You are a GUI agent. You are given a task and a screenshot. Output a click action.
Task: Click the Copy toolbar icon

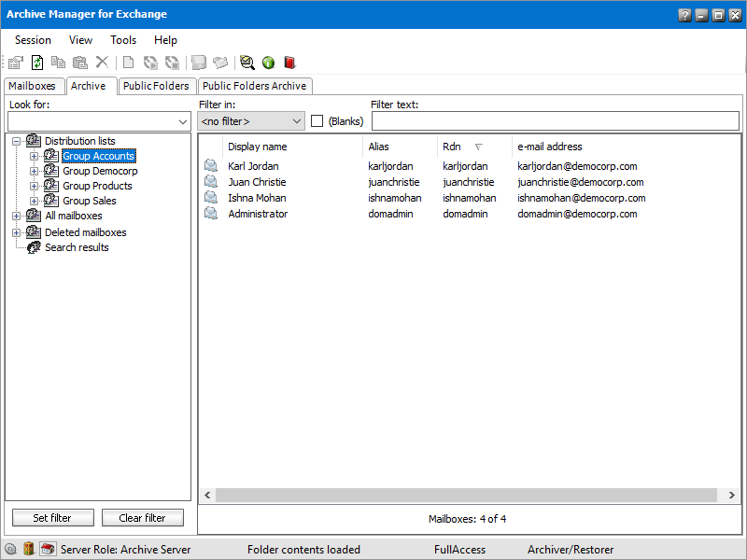coord(59,63)
